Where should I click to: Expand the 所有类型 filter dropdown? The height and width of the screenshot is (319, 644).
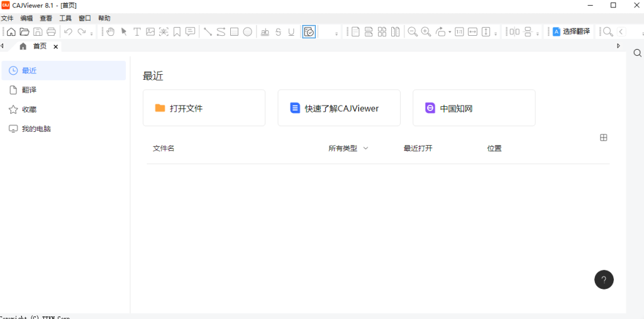(x=348, y=148)
